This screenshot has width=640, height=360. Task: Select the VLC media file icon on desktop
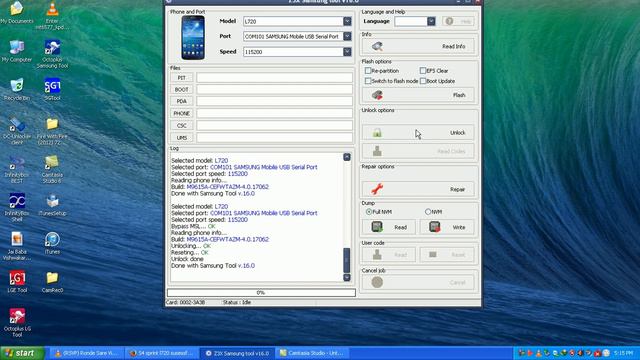(52, 16)
